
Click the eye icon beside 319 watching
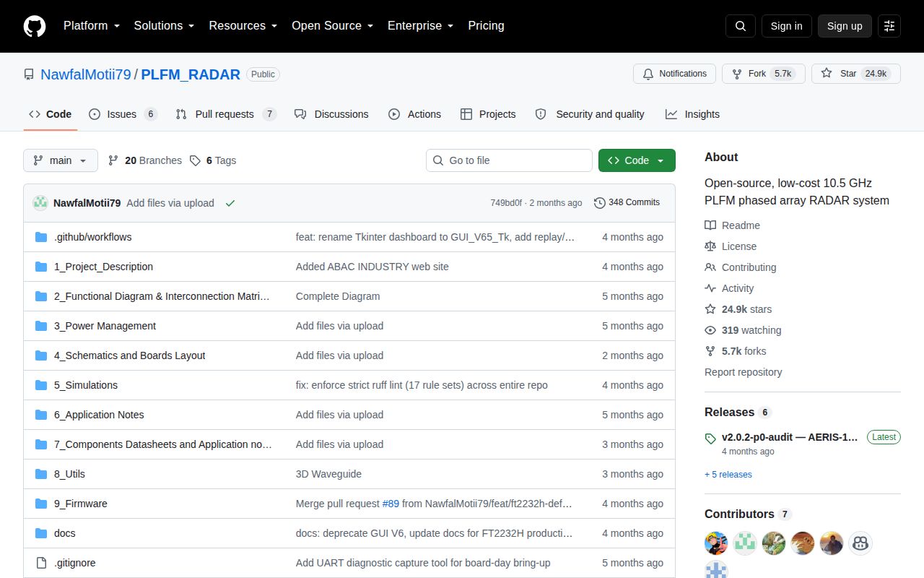coord(710,330)
